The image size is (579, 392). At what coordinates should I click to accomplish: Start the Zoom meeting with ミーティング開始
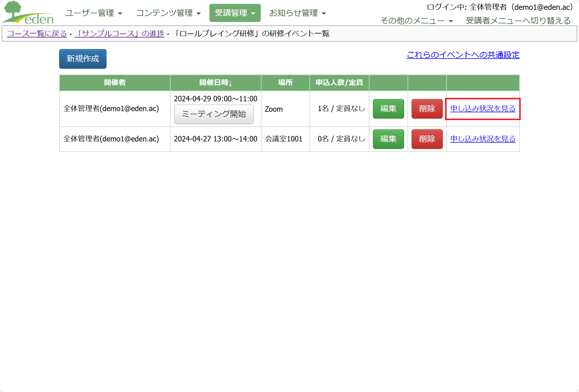(x=214, y=114)
